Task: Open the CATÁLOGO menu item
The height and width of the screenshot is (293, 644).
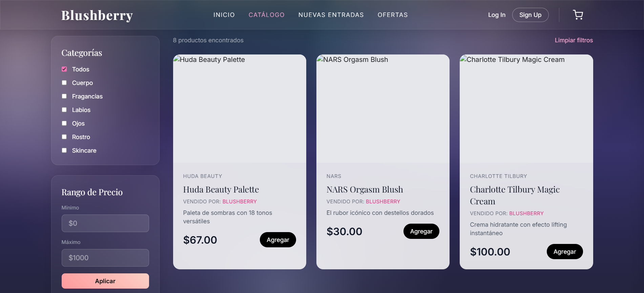Action: tap(267, 15)
